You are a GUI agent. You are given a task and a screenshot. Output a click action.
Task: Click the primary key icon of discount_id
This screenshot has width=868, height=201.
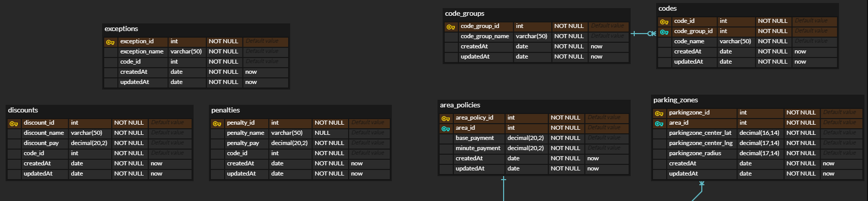(14, 124)
